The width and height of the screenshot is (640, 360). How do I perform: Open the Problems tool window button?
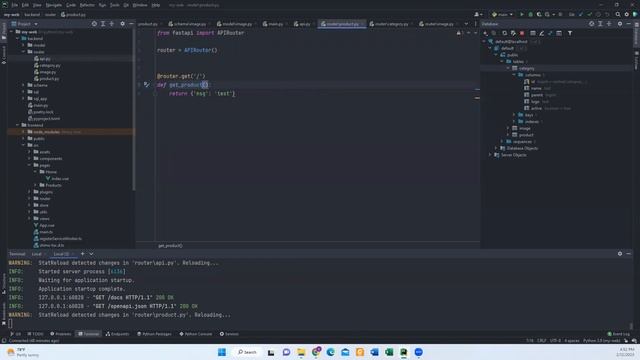click(x=60, y=333)
